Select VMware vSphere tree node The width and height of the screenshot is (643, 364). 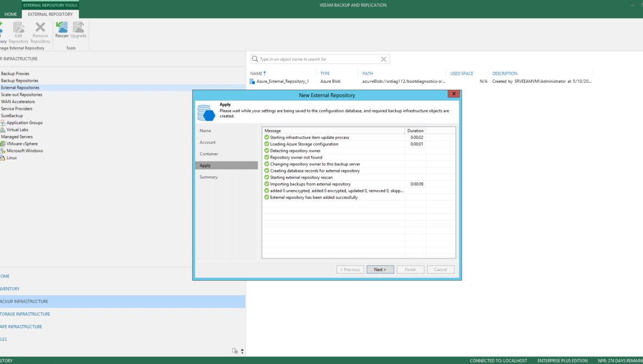tap(22, 143)
